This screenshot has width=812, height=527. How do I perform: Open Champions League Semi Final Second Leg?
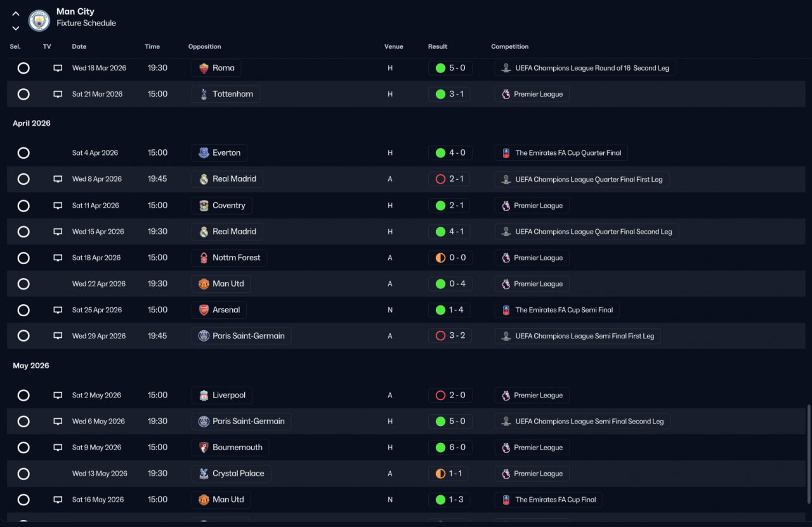click(582, 422)
